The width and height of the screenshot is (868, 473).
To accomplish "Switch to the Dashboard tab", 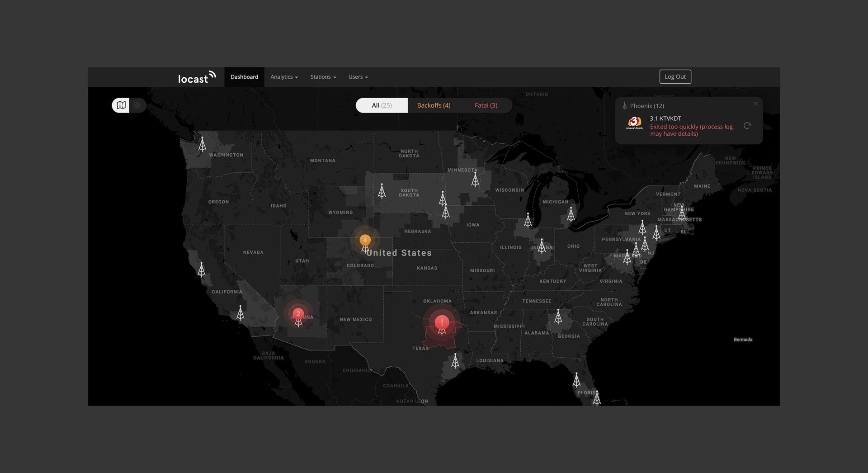I will point(244,77).
